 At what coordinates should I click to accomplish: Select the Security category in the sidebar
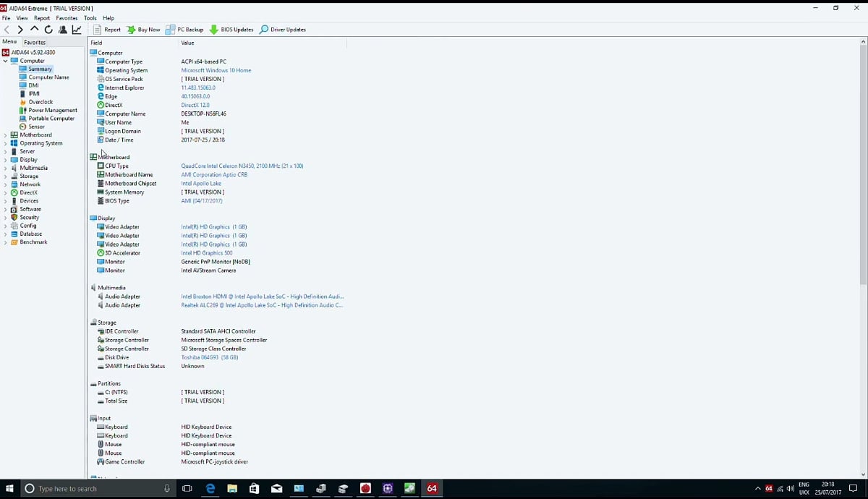(30, 218)
